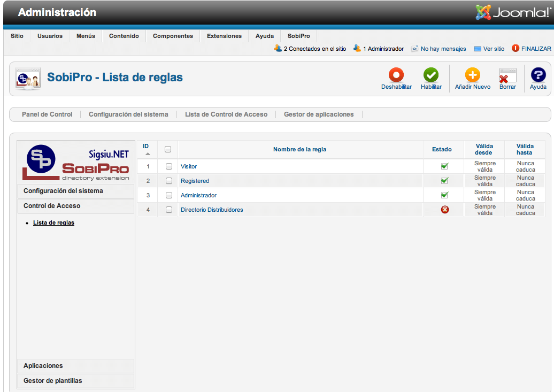Viewport: 554px width, 392px height.
Task: Open the Registered rule link
Action: pyautogui.click(x=195, y=181)
